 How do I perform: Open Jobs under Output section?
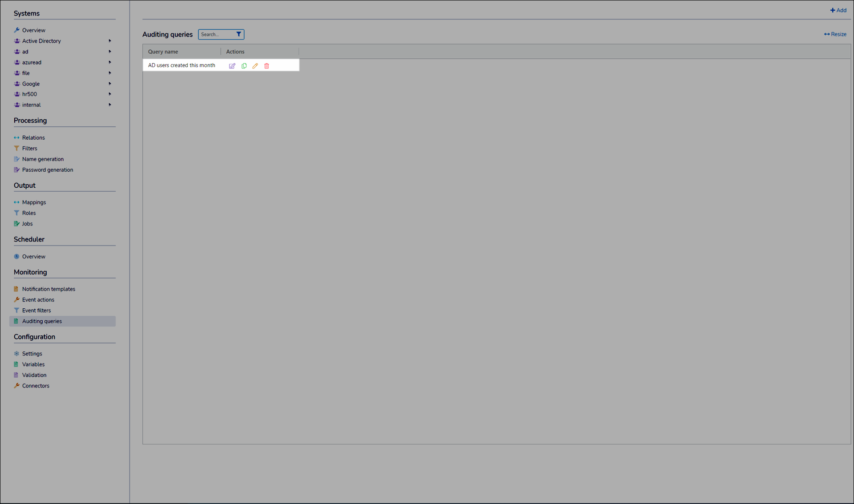pos(27,224)
